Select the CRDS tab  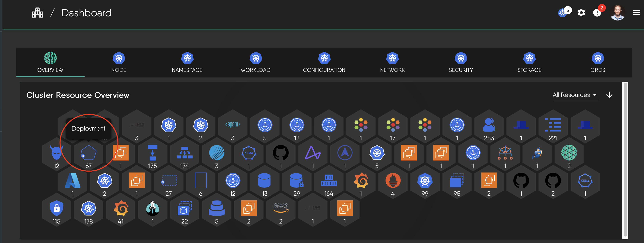point(598,62)
